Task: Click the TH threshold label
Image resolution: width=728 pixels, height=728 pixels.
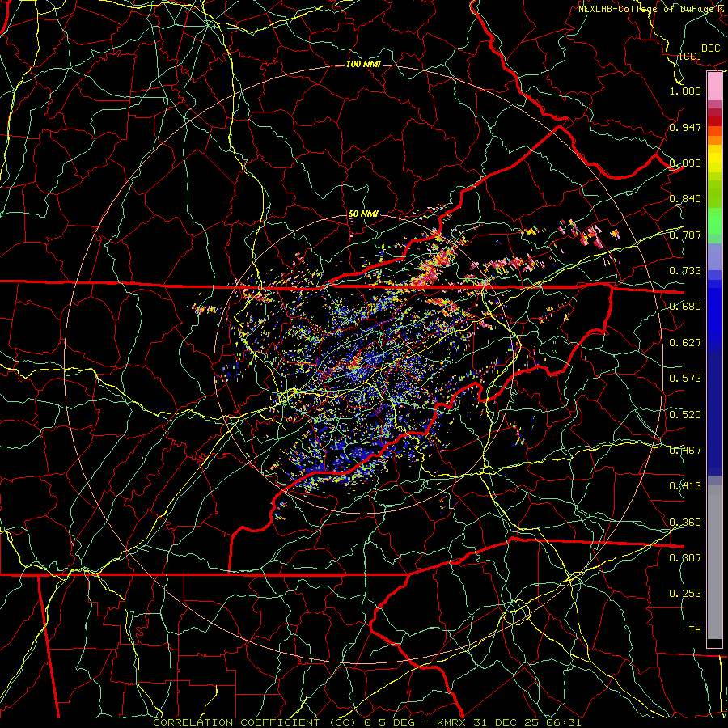Action: tap(695, 630)
